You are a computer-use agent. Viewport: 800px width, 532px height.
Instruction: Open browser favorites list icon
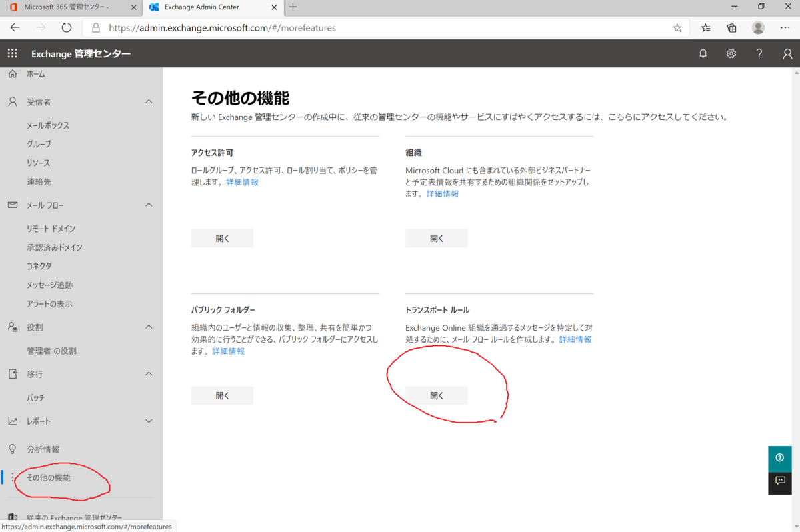(705, 28)
